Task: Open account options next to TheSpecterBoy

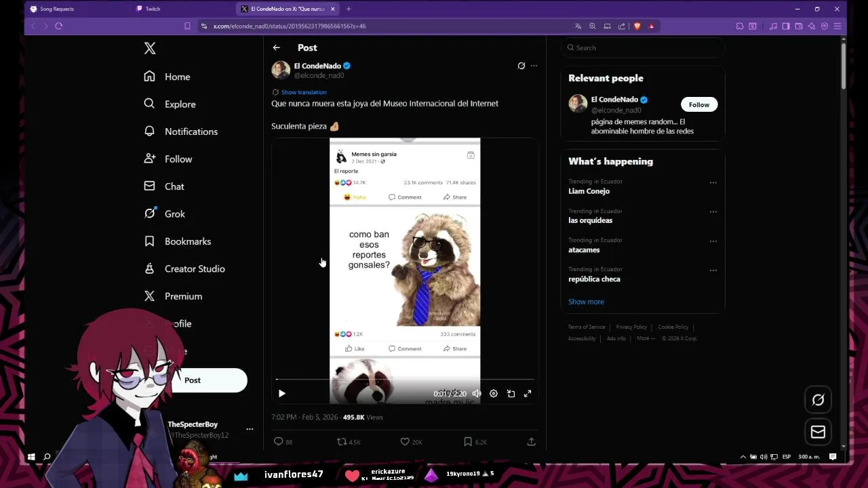Action: [x=250, y=429]
